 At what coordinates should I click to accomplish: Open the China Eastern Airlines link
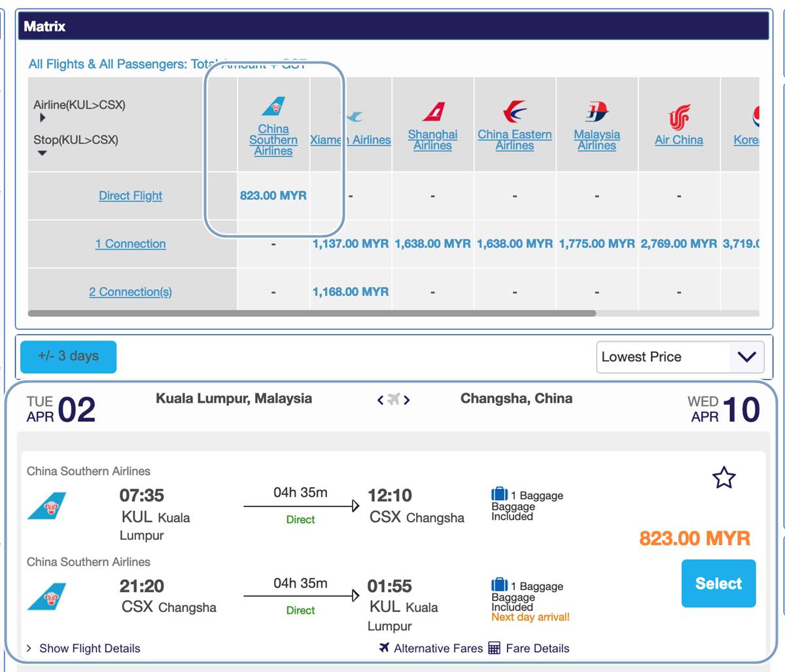click(515, 140)
